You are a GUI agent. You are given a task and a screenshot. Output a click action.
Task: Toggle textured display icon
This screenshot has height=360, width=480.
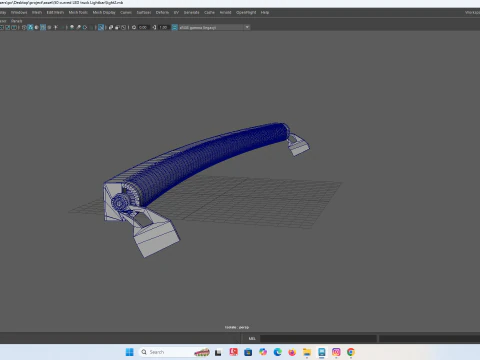pyautogui.click(x=49, y=27)
